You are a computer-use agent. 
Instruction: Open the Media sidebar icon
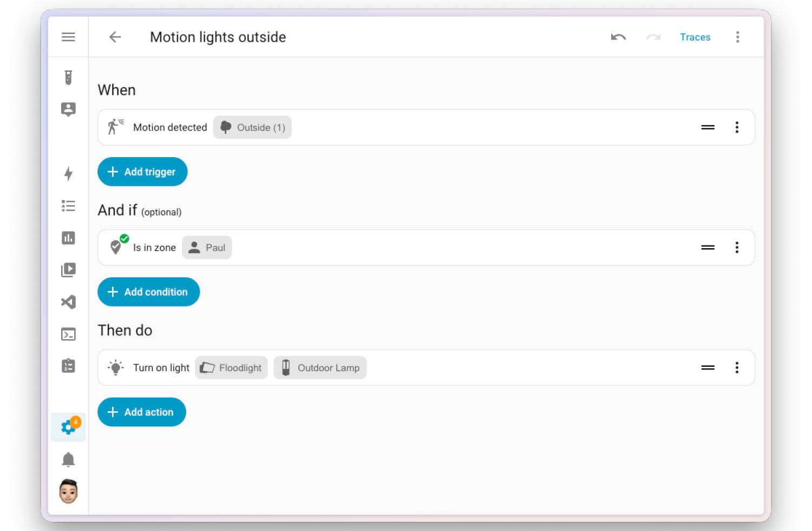[x=68, y=270]
